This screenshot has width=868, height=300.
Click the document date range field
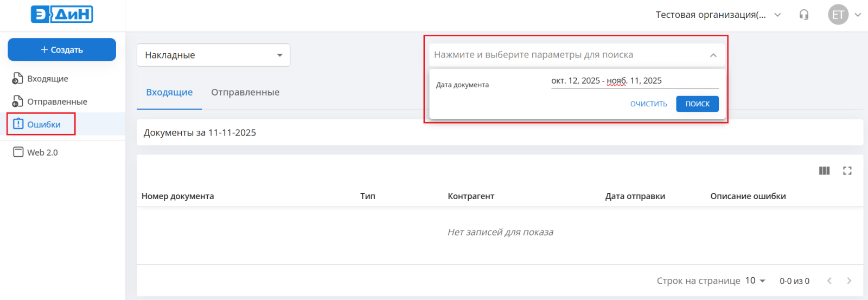pyautogui.click(x=634, y=81)
